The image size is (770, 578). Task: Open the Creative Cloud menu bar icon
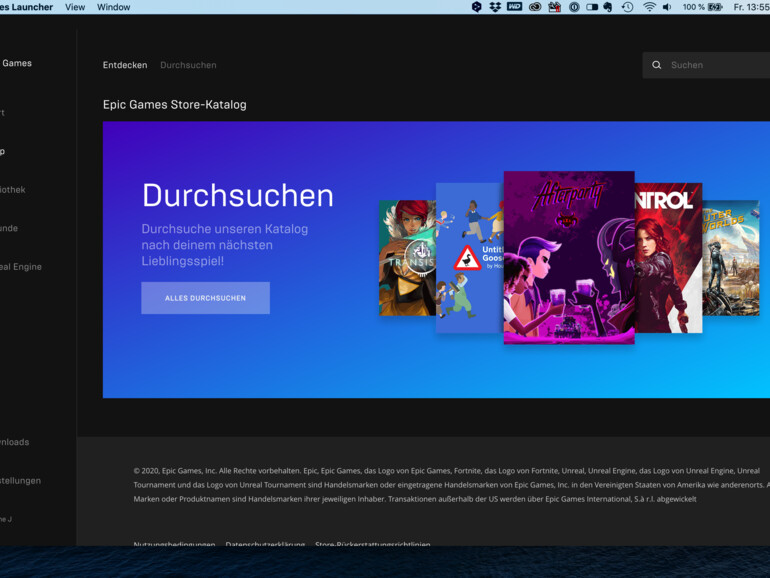[535, 7]
